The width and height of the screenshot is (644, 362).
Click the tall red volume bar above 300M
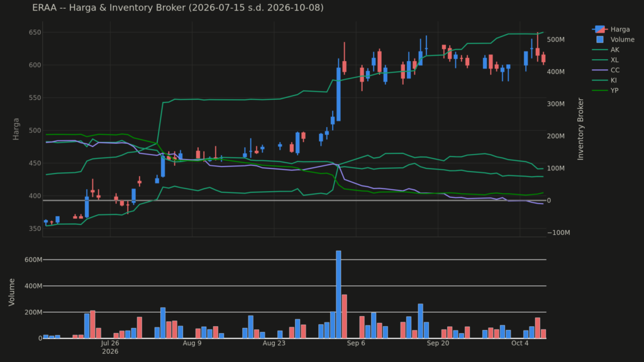tap(344, 317)
